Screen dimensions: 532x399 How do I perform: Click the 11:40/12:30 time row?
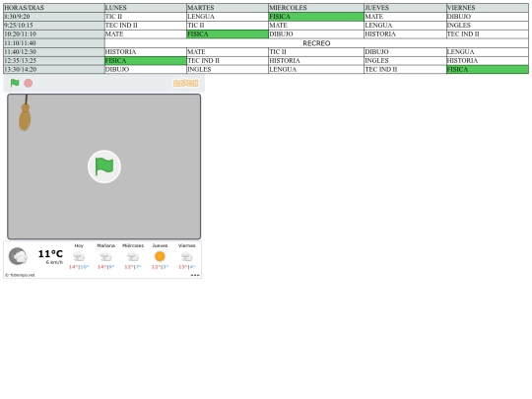54,52
